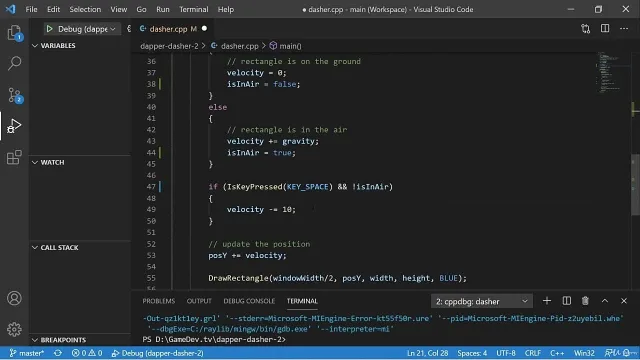Open terminal selector '2: cppdbg: dasher'
This screenshot has height=360, width=640.
pyautogui.click(x=482, y=302)
